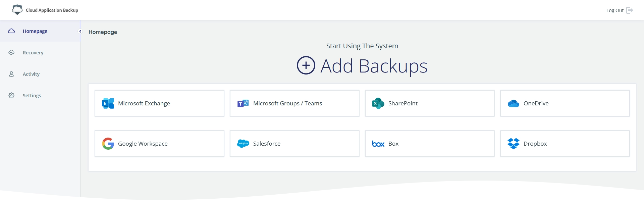Select the Microsoft Groups / Teams label
644x200 pixels.
coord(287,103)
